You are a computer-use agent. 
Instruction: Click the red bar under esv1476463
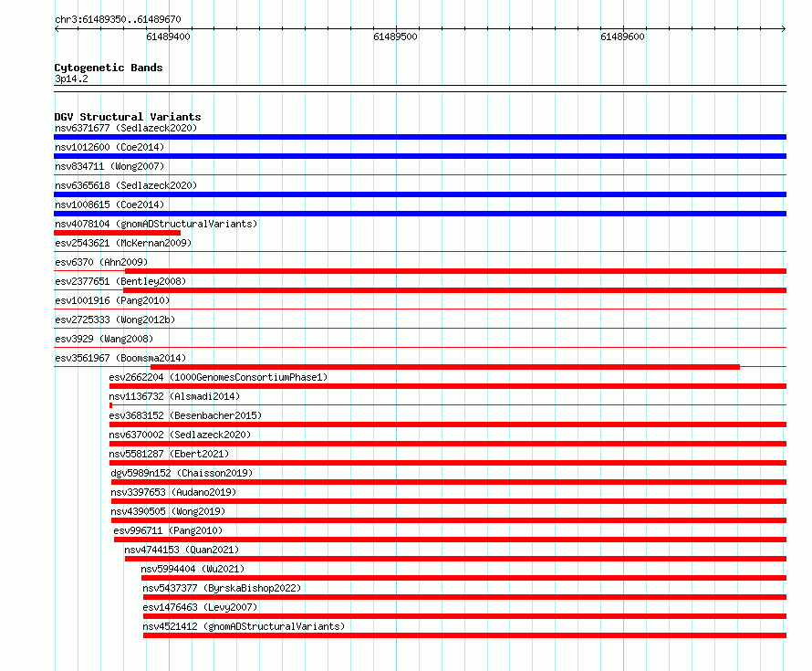tap(465, 616)
